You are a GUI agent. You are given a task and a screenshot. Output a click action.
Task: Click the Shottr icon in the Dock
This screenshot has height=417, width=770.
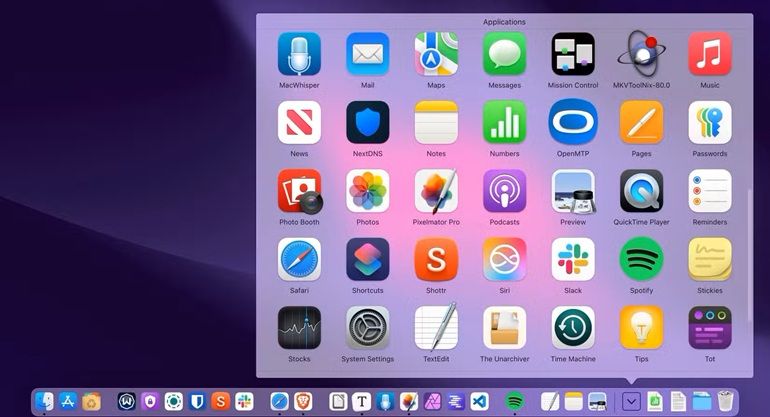click(x=220, y=401)
